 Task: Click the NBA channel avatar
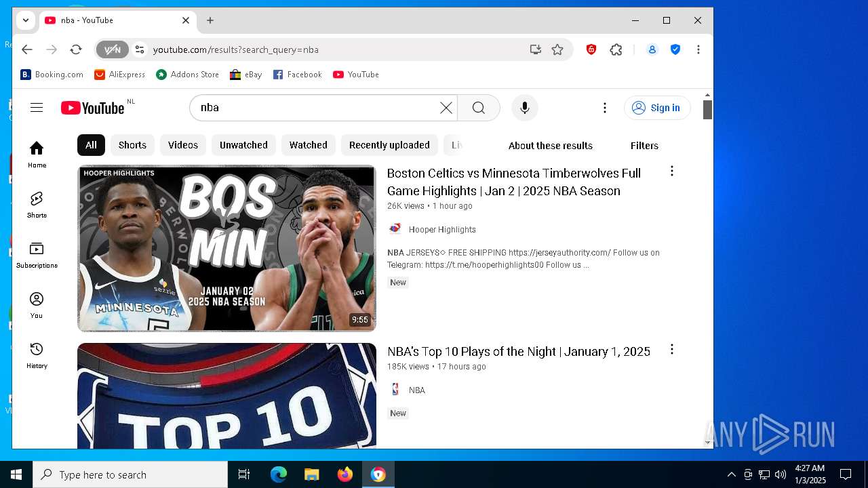tap(395, 390)
